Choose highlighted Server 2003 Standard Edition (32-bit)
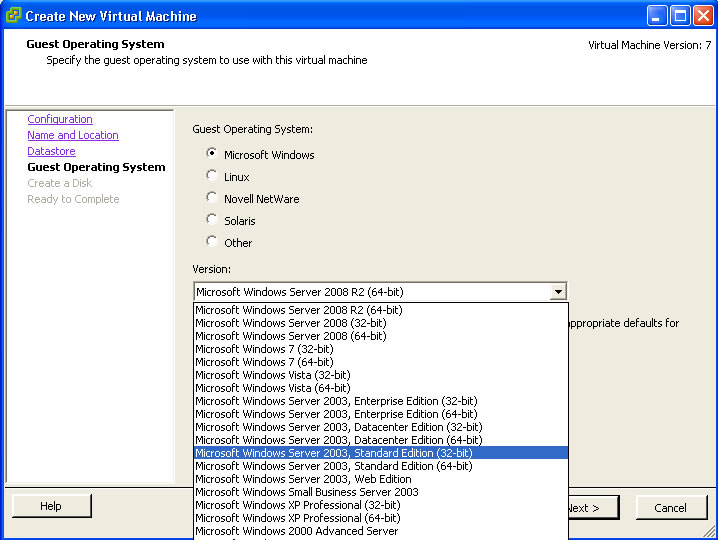The width and height of the screenshot is (718, 540). [381, 453]
